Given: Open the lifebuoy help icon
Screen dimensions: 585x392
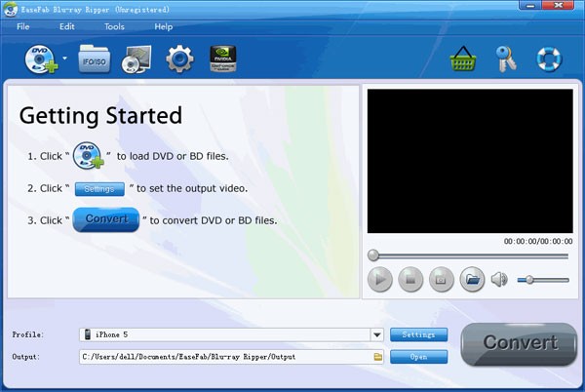Looking at the screenshot, I should pos(549,60).
